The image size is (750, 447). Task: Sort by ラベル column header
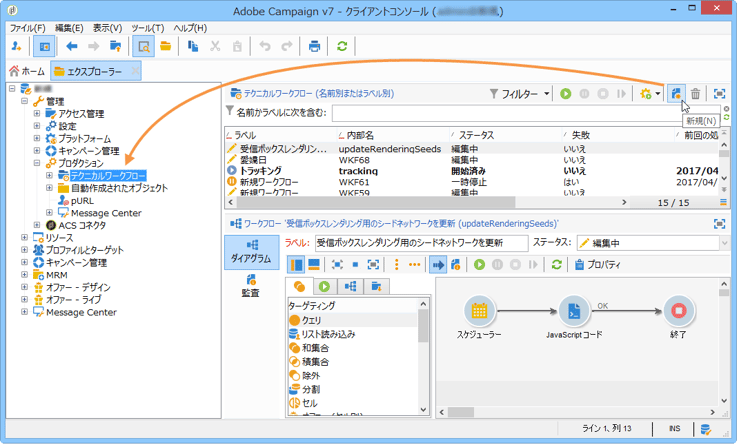pyautogui.click(x=281, y=135)
